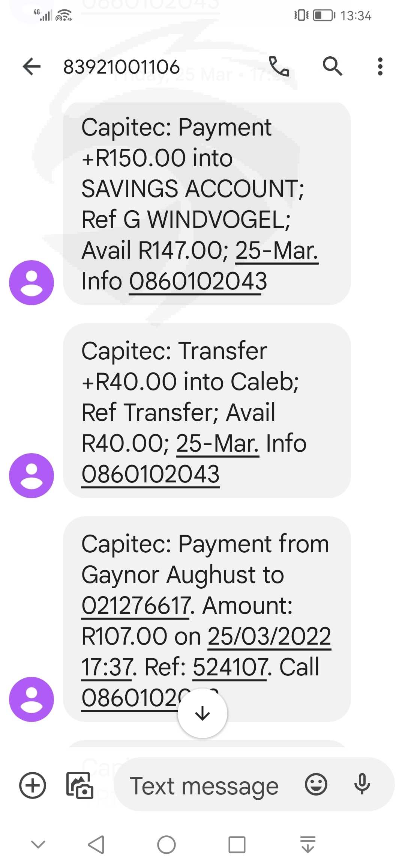This screenshot has height=868, width=405.
Task: Search within this conversation
Action: [332, 67]
